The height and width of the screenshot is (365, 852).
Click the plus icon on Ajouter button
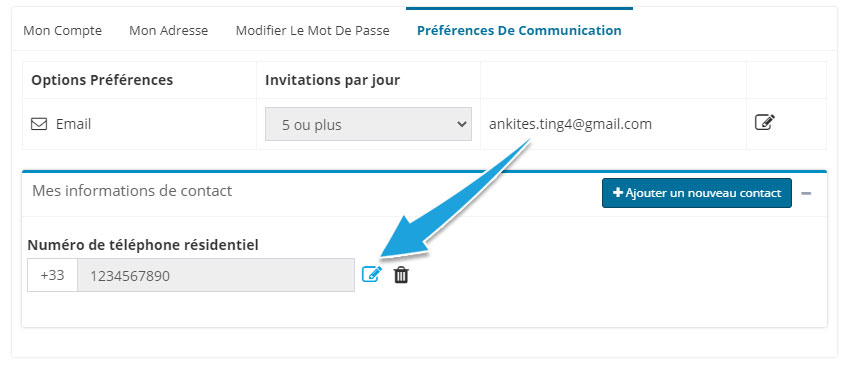click(617, 193)
